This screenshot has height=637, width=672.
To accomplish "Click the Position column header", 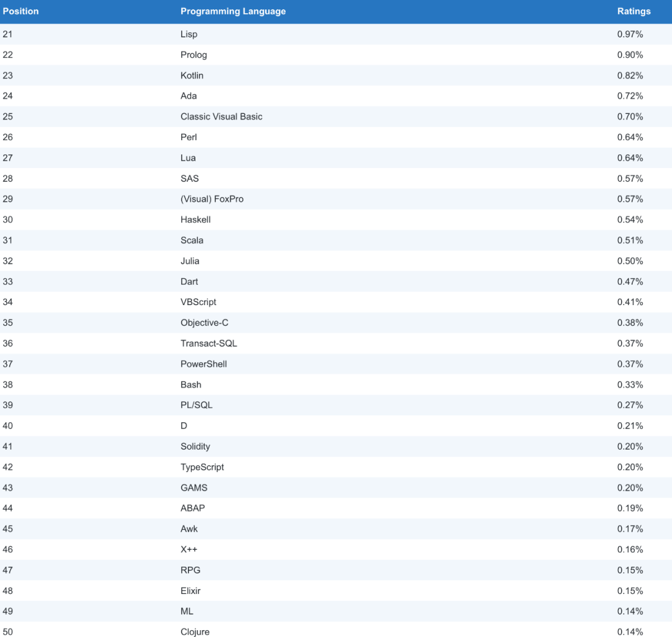I will [21, 11].
